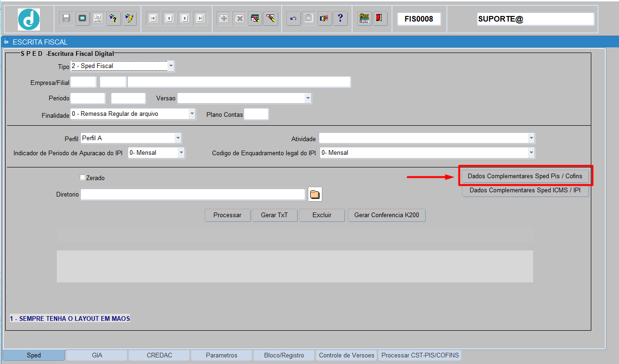Image resolution: width=619 pixels, height=364 pixels.
Task: Open Dados Complementares Sped Pis / Cofins
Action: point(525,176)
